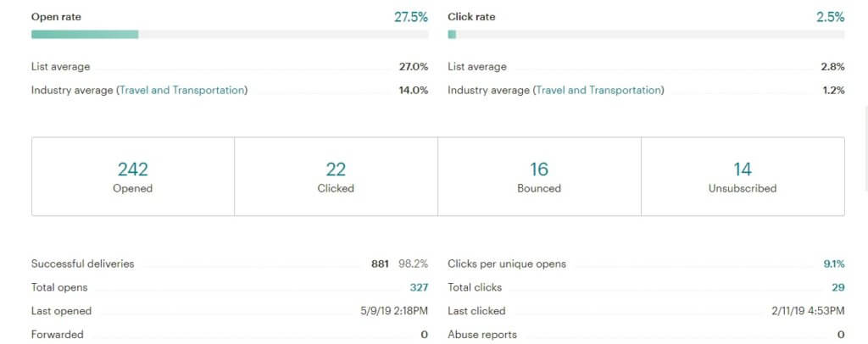Click the 2.5% click rate value
This screenshot has height=344, width=868.
point(829,17)
